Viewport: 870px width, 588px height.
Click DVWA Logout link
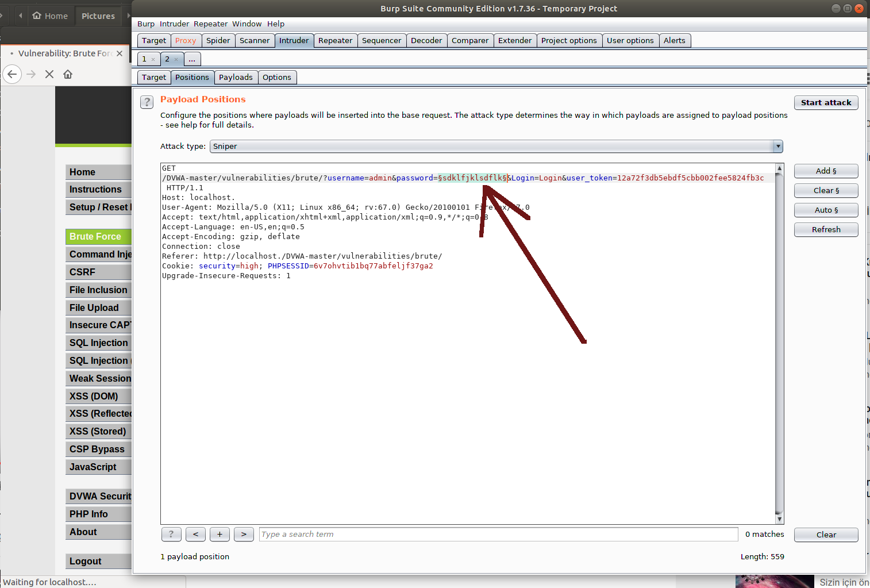coord(98,562)
